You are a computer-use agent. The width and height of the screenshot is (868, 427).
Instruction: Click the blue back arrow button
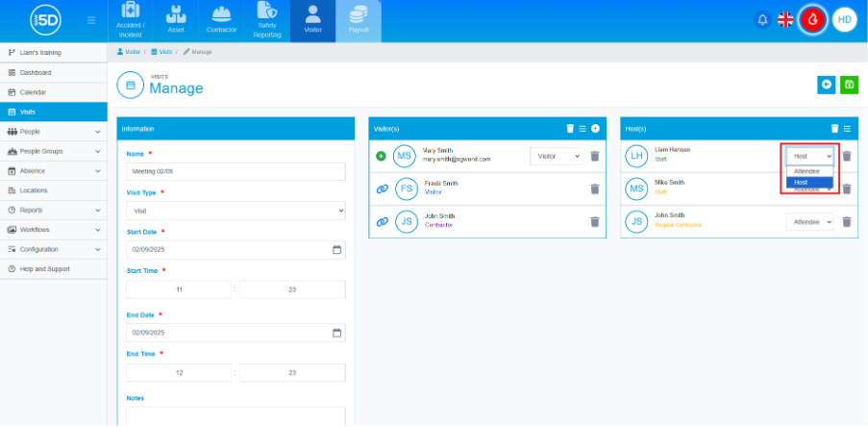(827, 85)
